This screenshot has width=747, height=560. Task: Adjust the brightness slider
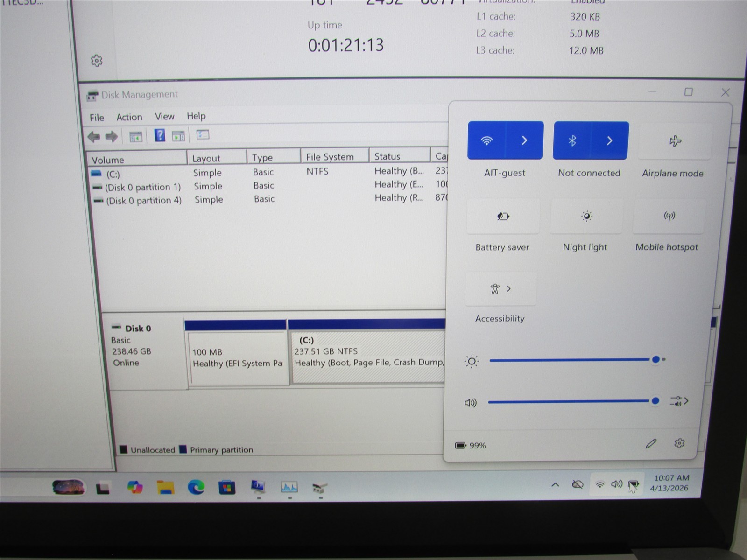[577, 360]
